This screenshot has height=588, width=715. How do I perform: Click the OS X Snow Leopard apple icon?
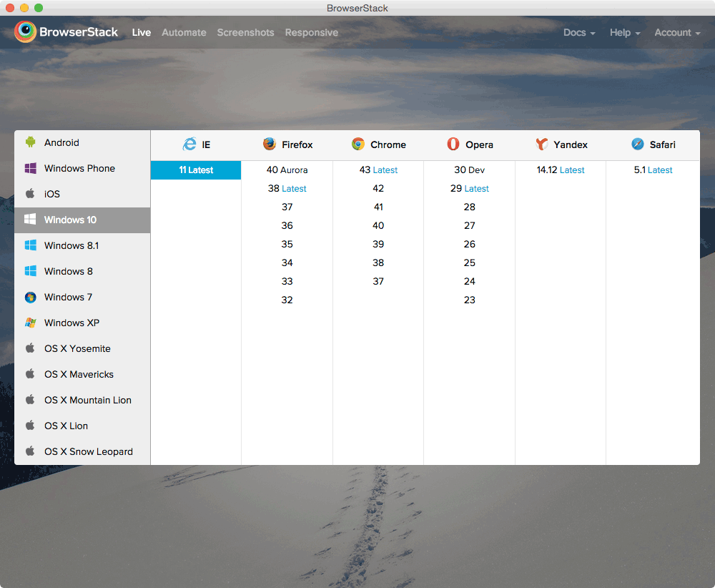(30, 451)
